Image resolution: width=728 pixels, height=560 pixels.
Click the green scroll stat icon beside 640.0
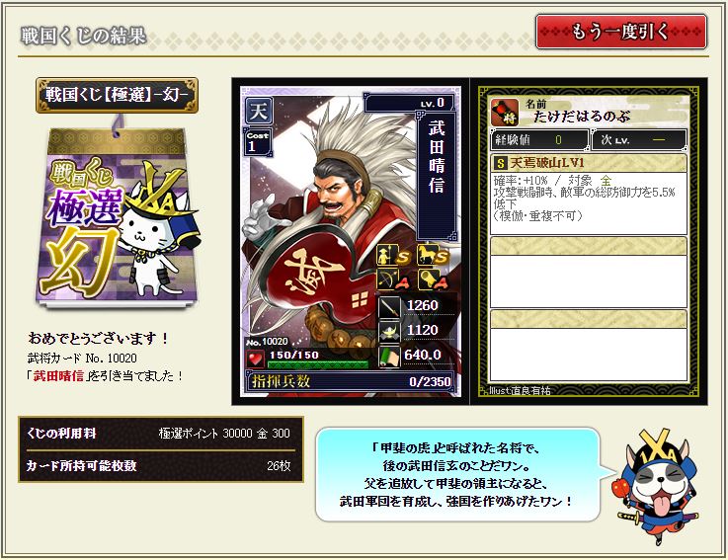(x=389, y=357)
